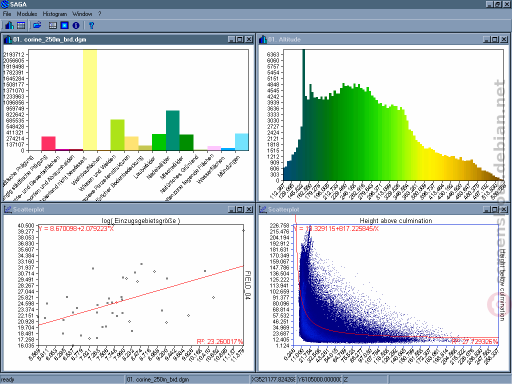Click the Height below culmination axis label

503,285
